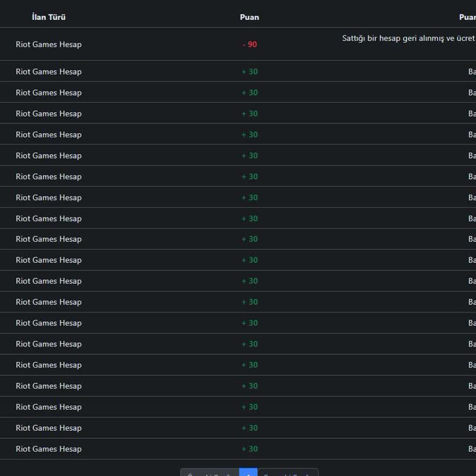476x476 pixels.
Task: Click the 'Sattığı bir hesap geri alınmış' description
Action: tap(408, 38)
